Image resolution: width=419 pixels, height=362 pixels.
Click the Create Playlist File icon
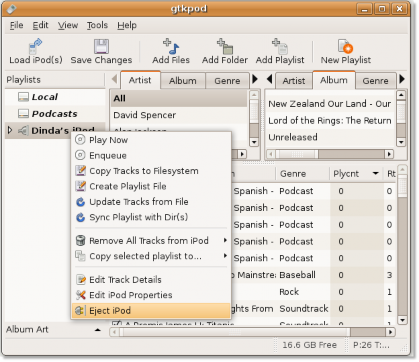pos(80,186)
